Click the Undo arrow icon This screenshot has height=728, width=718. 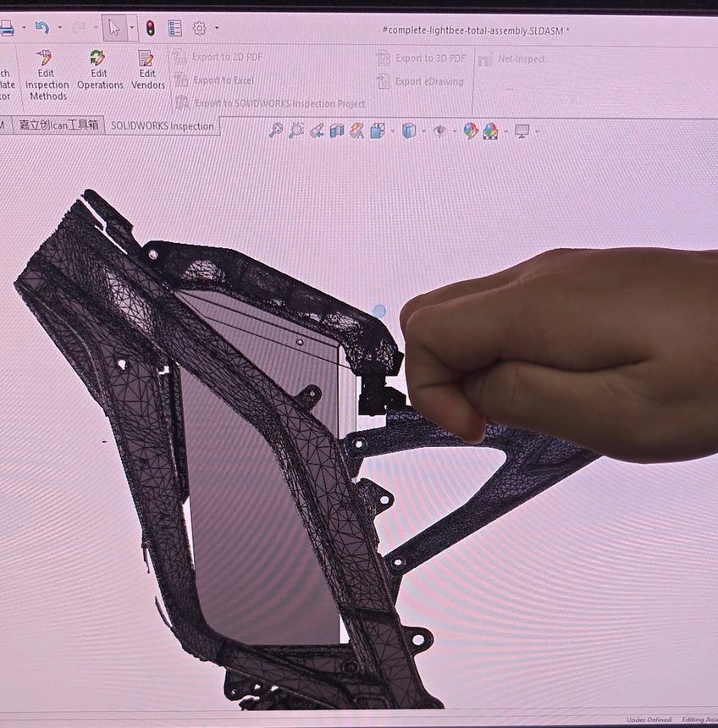click(x=42, y=28)
